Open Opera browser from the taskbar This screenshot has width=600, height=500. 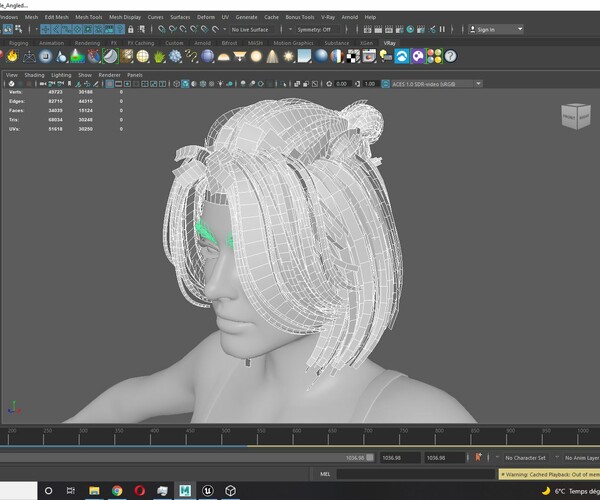point(140,490)
